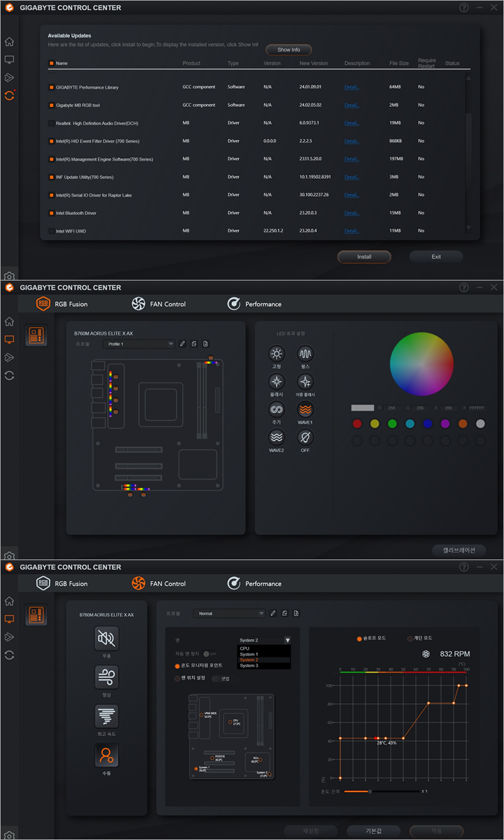Click export profile icon in RGB Fusion window

click(205, 344)
